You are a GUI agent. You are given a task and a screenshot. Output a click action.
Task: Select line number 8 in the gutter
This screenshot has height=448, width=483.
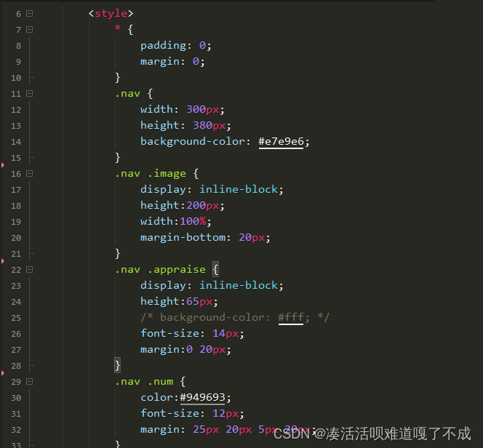tap(18, 46)
